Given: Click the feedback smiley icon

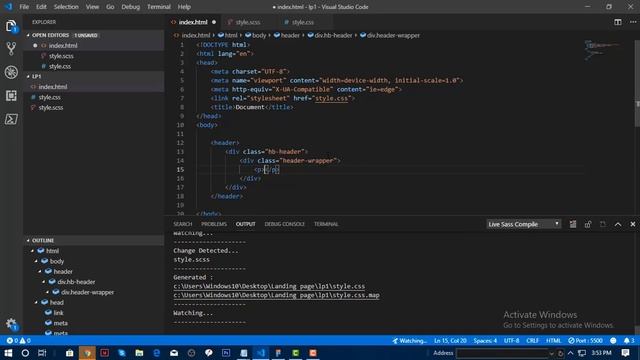Looking at the screenshot, I should point(613,340).
